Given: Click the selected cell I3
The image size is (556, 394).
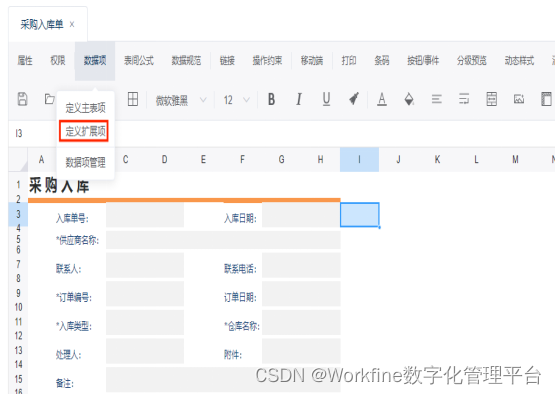Looking at the screenshot, I should tap(360, 215).
